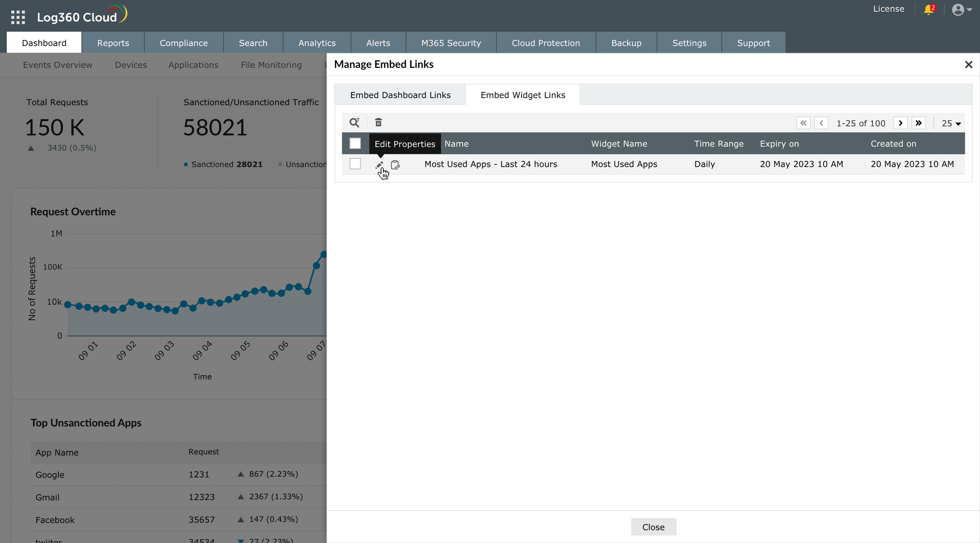This screenshot has width=980, height=543.
Task: Check the Most Used Apps row checkbox
Action: pos(355,164)
